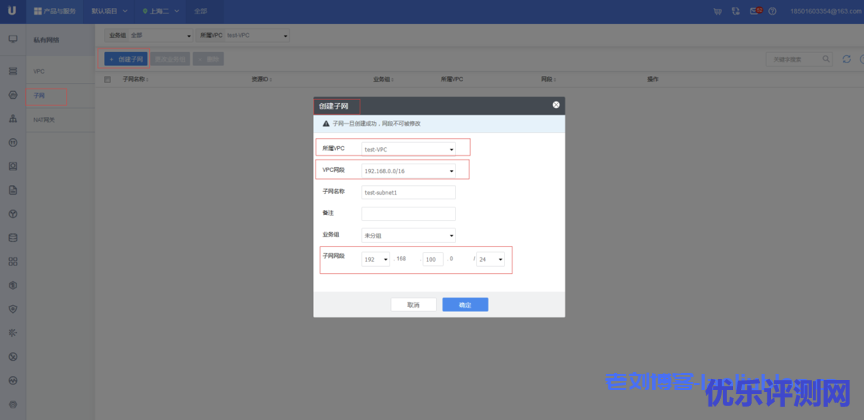The height and width of the screenshot is (420, 864).
Task: Select the shield sidebar icon
Action: 13,309
